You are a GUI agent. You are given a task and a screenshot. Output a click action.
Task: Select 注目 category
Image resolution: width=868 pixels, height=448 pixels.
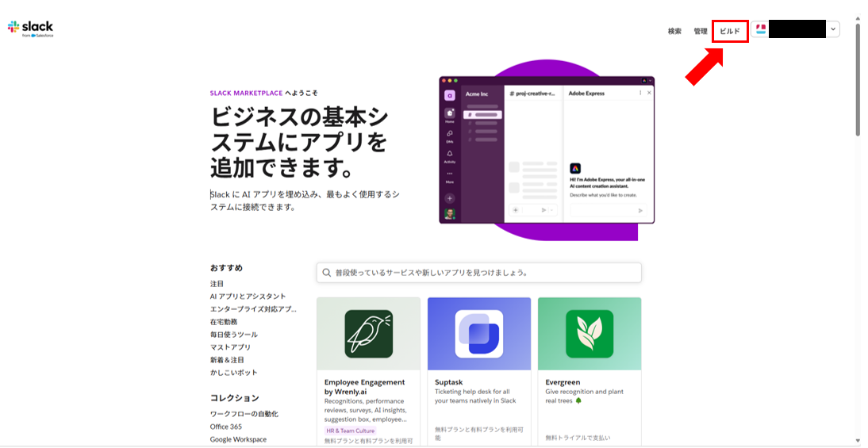217,284
